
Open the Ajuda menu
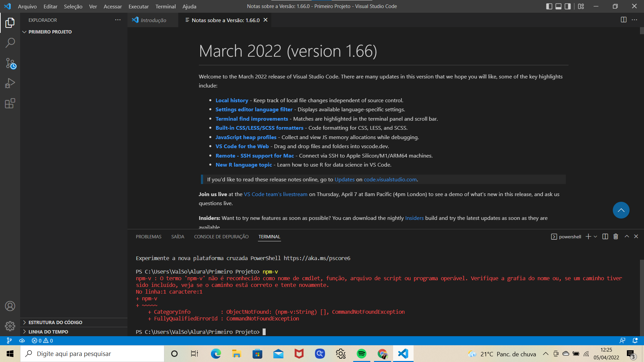tap(189, 6)
